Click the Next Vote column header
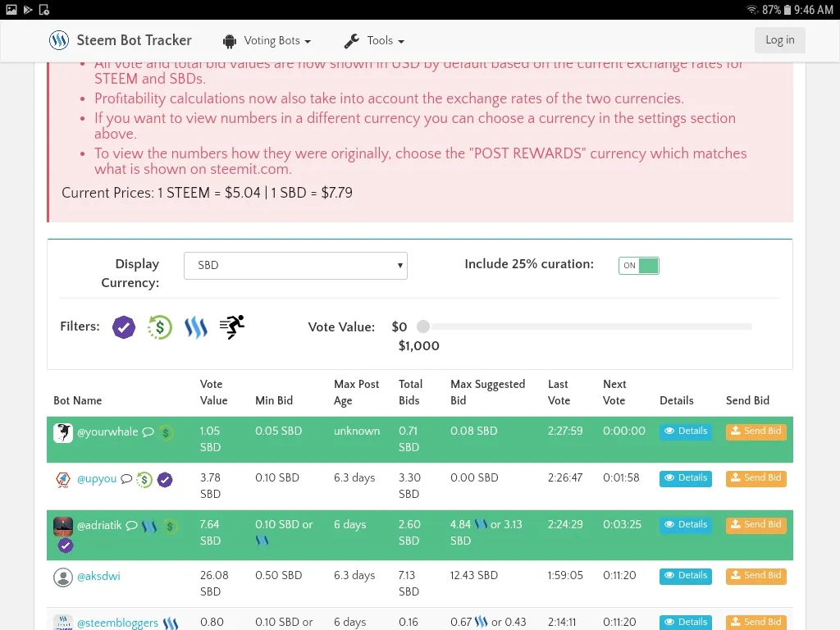This screenshot has width=840, height=630. (614, 392)
